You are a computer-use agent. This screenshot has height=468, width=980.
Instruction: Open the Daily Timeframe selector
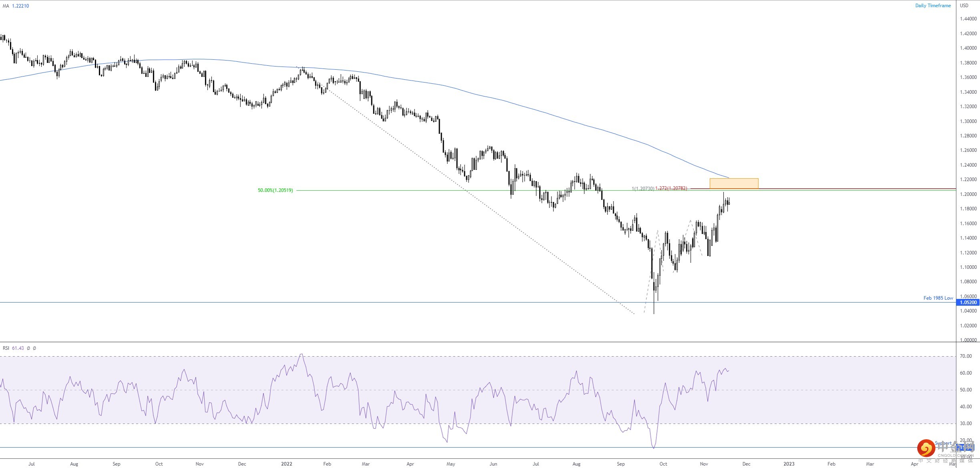point(934,5)
